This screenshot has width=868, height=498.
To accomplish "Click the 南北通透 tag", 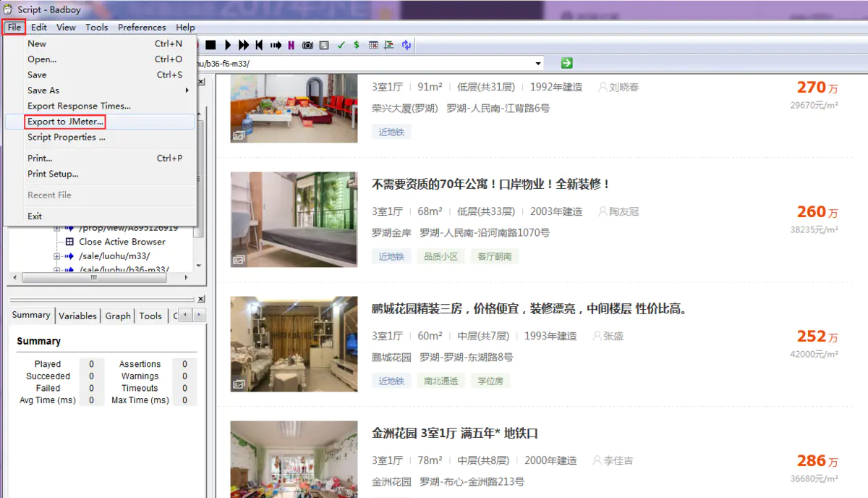I will tap(441, 381).
